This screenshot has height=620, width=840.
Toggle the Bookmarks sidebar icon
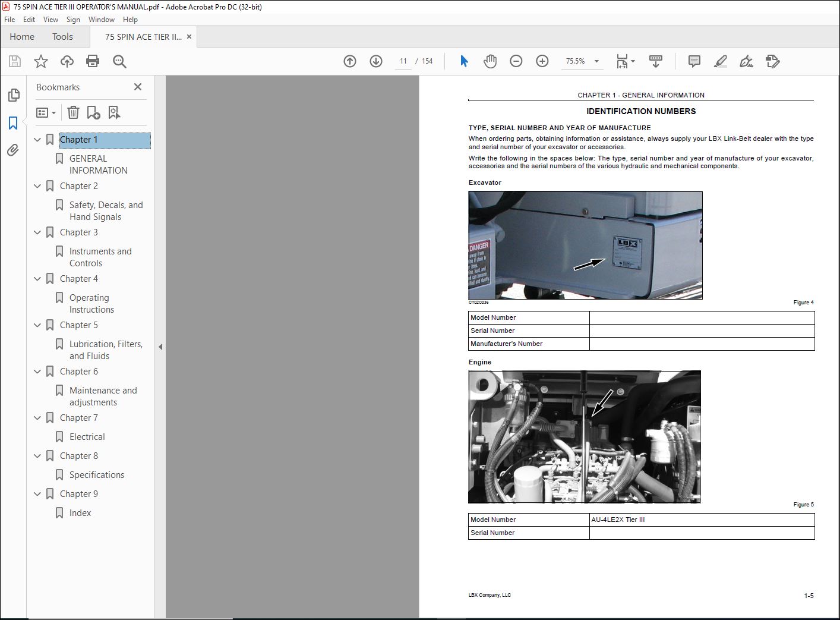(13, 123)
